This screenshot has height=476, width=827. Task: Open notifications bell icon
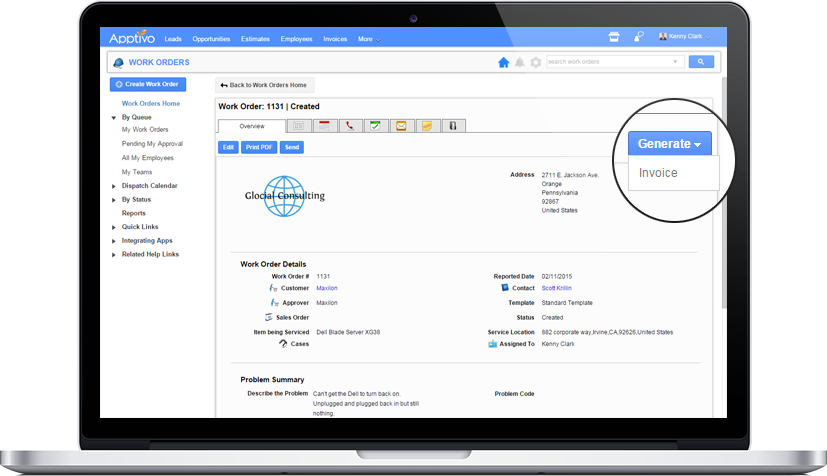(x=520, y=62)
